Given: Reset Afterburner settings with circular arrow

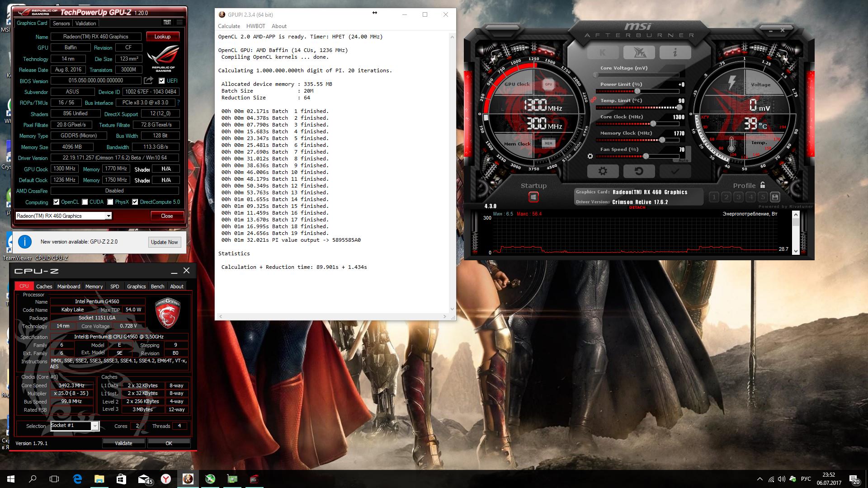Looking at the screenshot, I should (639, 171).
